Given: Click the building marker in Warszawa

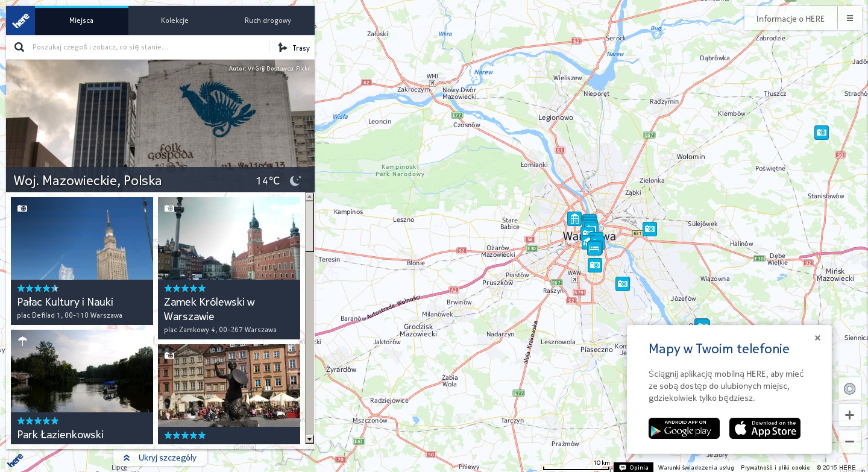Looking at the screenshot, I should point(574,219).
